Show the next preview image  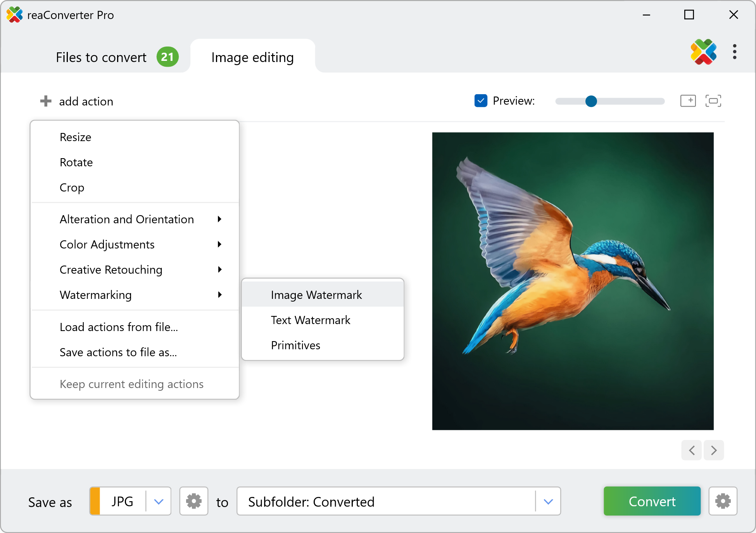714,450
